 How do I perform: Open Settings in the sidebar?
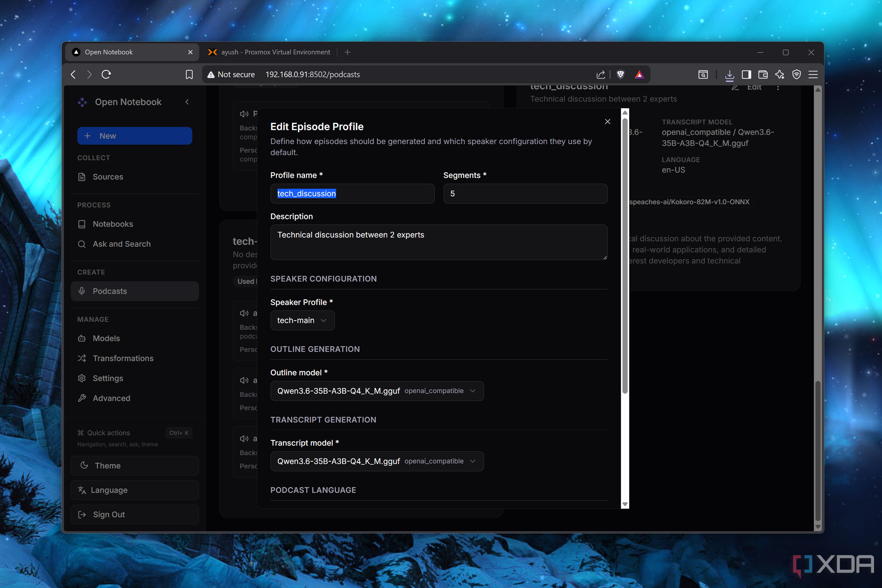pos(135,378)
